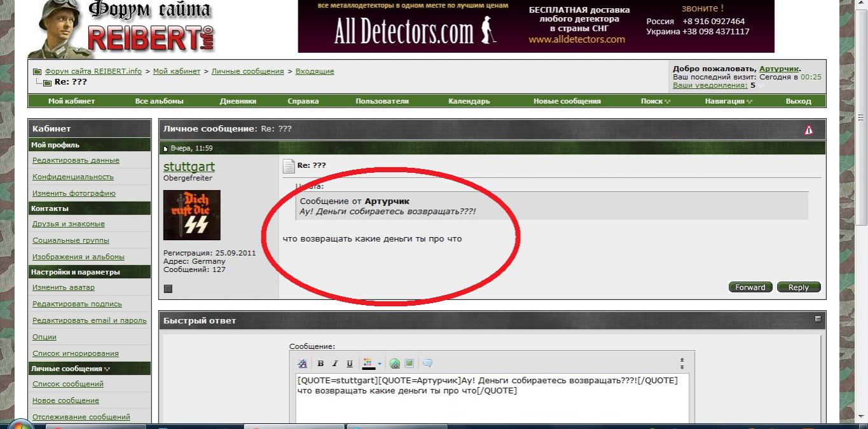
Task: Click the REIBERT forum logo
Action: [x=121, y=29]
